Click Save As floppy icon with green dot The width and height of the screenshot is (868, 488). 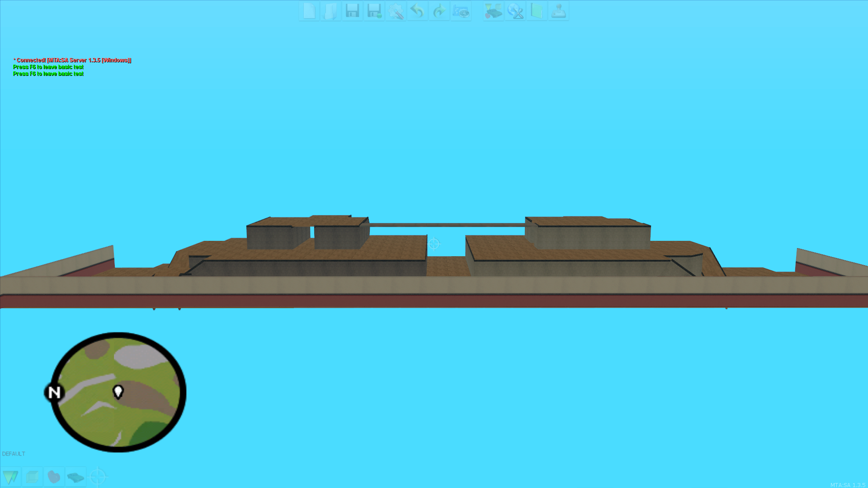pyautogui.click(x=374, y=11)
